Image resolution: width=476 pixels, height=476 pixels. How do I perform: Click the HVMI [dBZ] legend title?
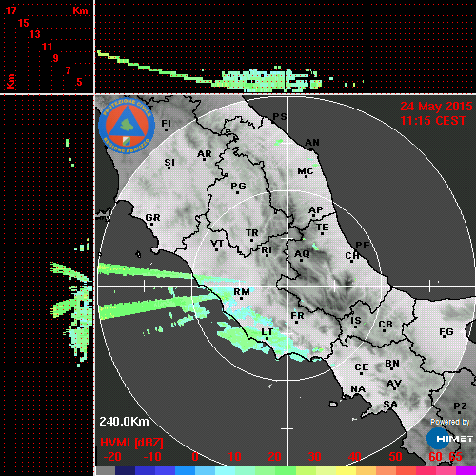pyautogui.click(x=131, y=443)
